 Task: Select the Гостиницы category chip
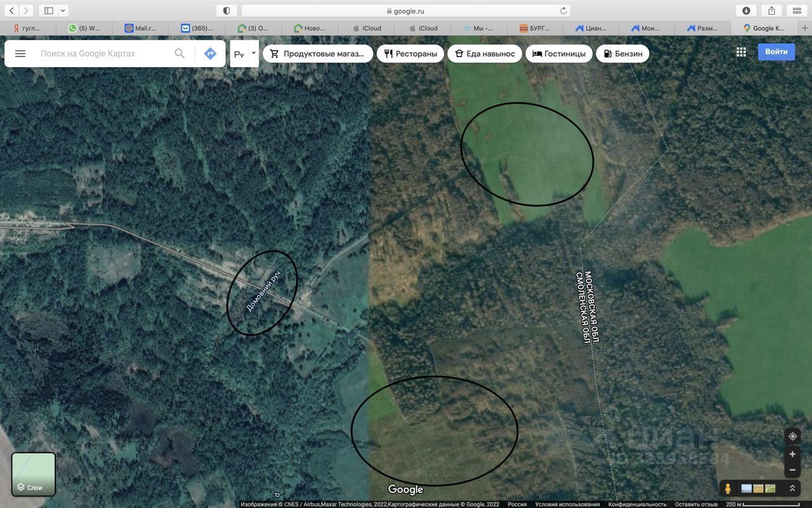(x=559, y=54)
